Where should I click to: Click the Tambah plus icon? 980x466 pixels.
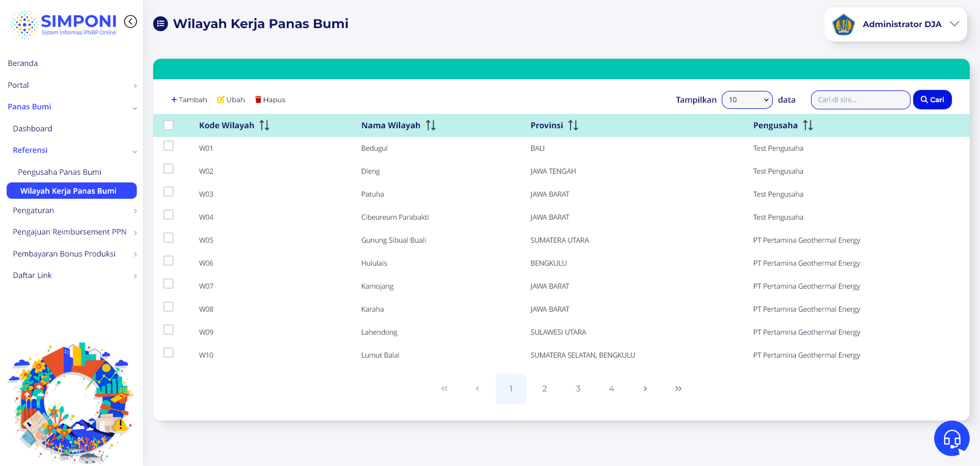pos(174,100)
